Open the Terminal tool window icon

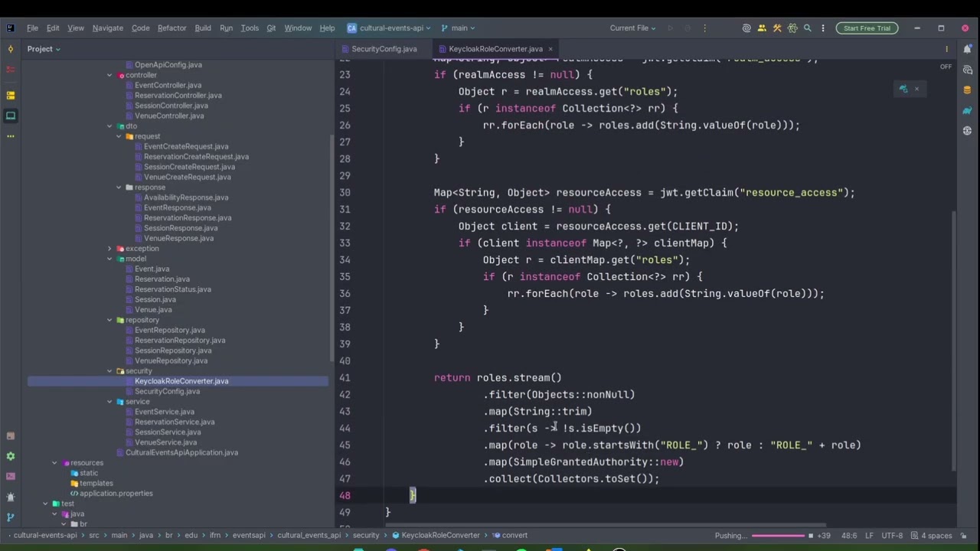click(10, 476)
